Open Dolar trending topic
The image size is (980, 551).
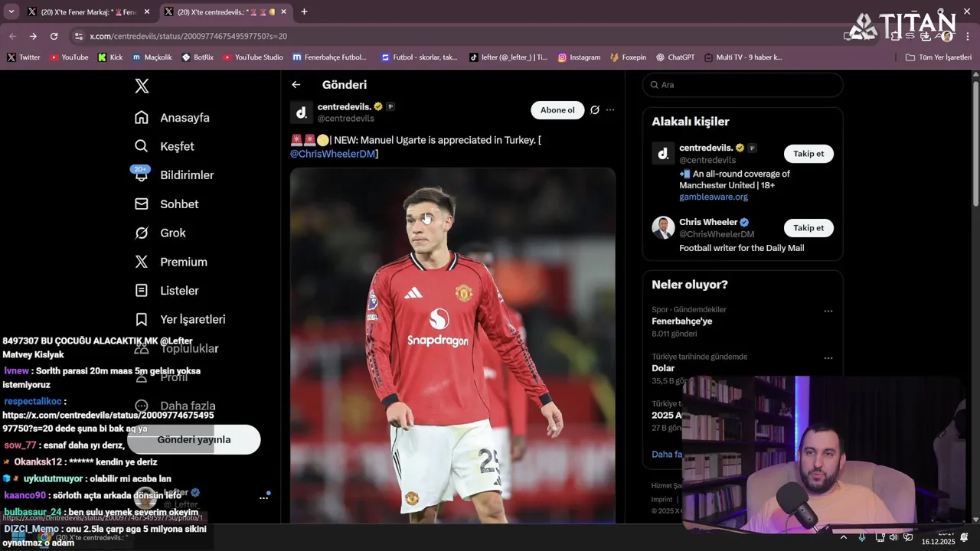(663, 368)
